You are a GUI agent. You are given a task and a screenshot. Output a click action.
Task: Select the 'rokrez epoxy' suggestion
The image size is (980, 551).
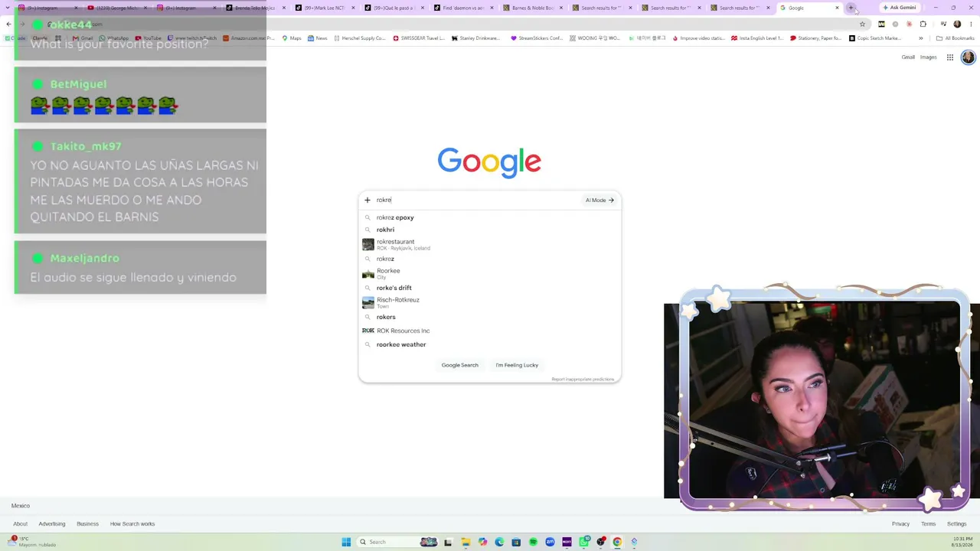pyautogui.click(x=489, y=217)
